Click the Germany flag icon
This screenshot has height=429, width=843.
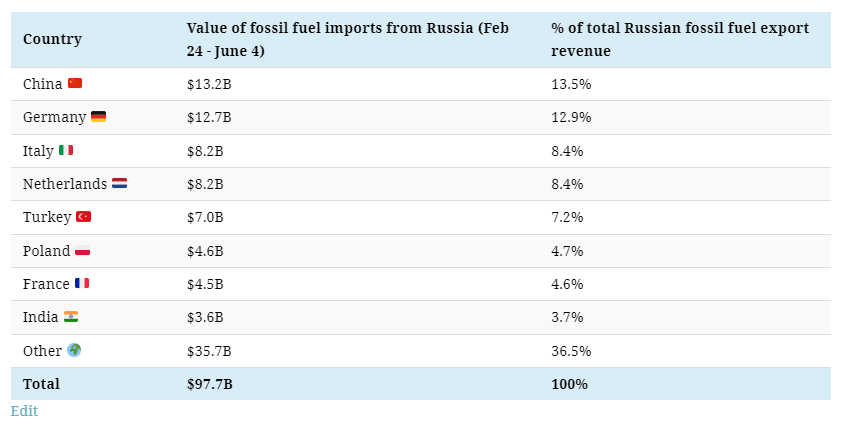coord(98,117)
